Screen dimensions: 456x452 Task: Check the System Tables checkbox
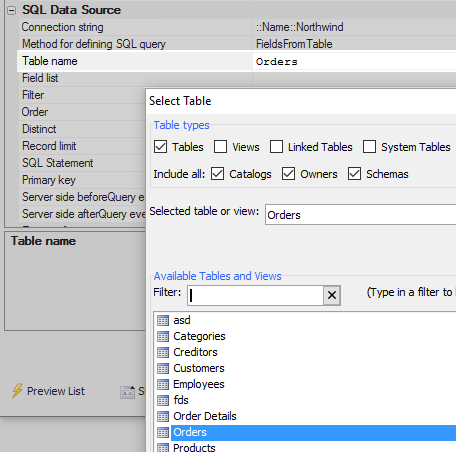pyautogui.click(x=369, y=147)
